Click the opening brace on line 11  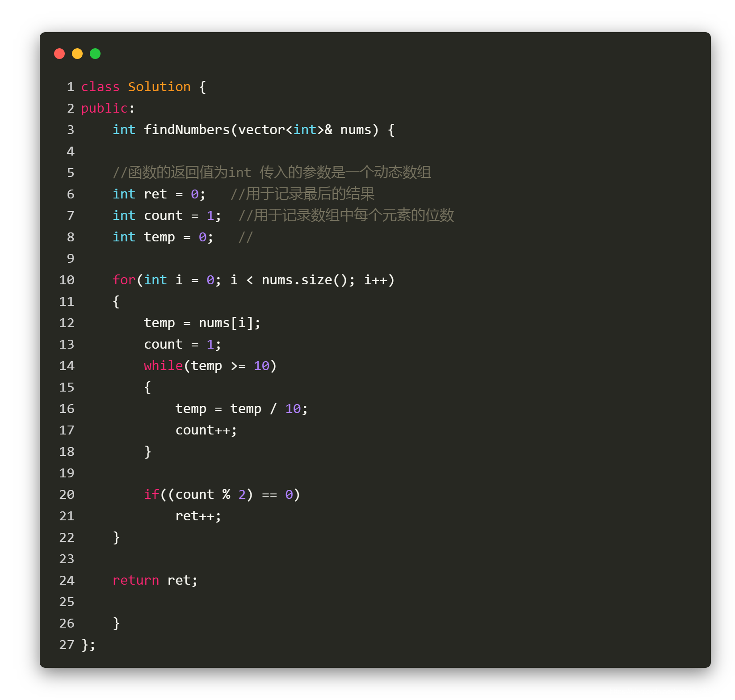pyautogui.click(x=116, y=301)
